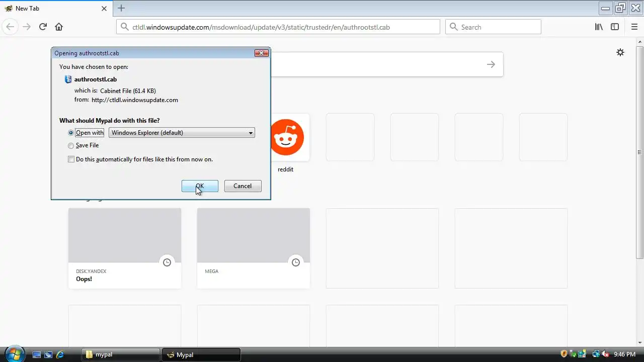
Task: Go forward using browser forward arrow
Action: [27, 27]
